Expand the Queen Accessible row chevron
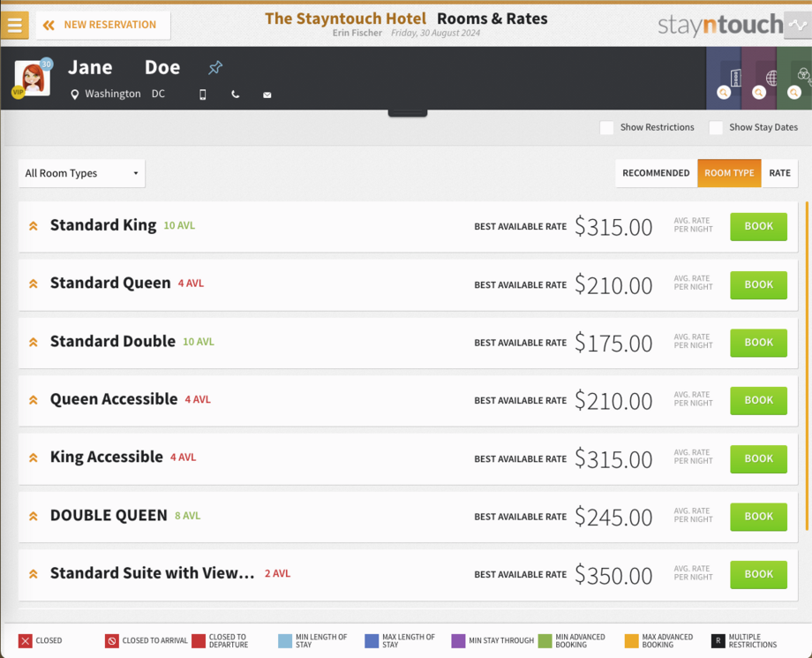 pyautogui.click(x=34, y=400)
